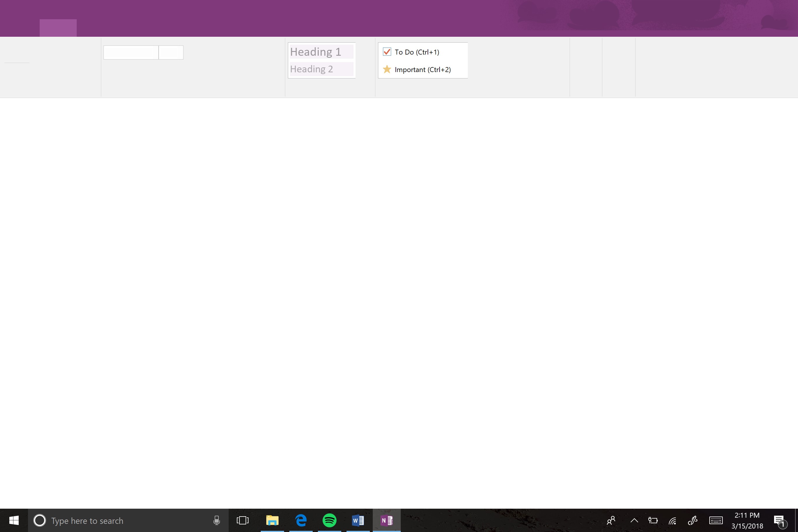Switch to Spotify in the taskbar
798x532 pixels.
tap(330, 520)
